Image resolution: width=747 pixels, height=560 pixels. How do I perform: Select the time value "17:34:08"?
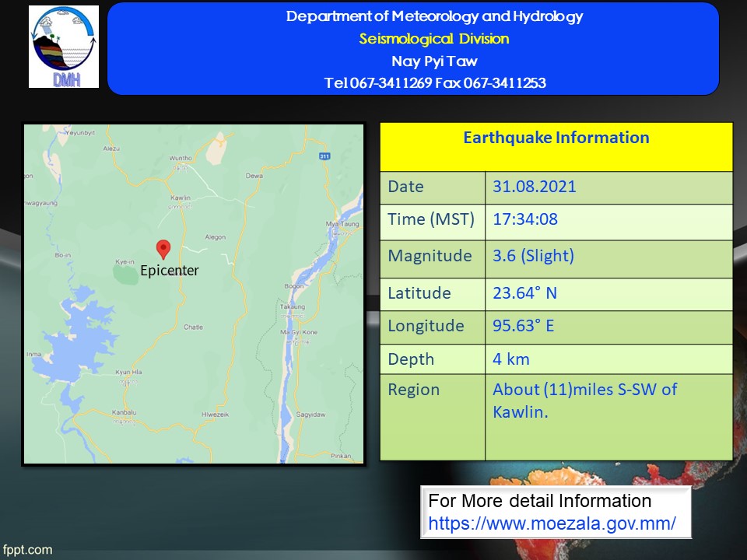pyautogui.click(x=525, y=219)
